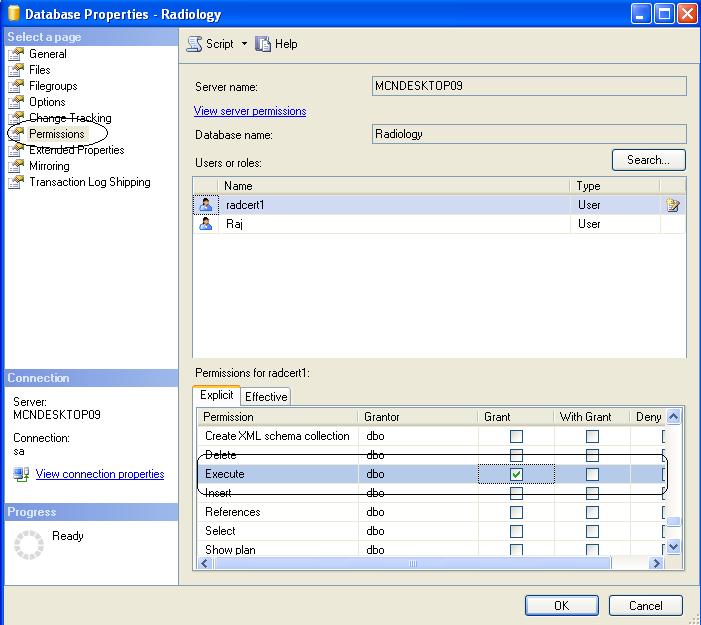
Task: Uncheck the Execute Grant checkbox
Action: tap(516, 474)
